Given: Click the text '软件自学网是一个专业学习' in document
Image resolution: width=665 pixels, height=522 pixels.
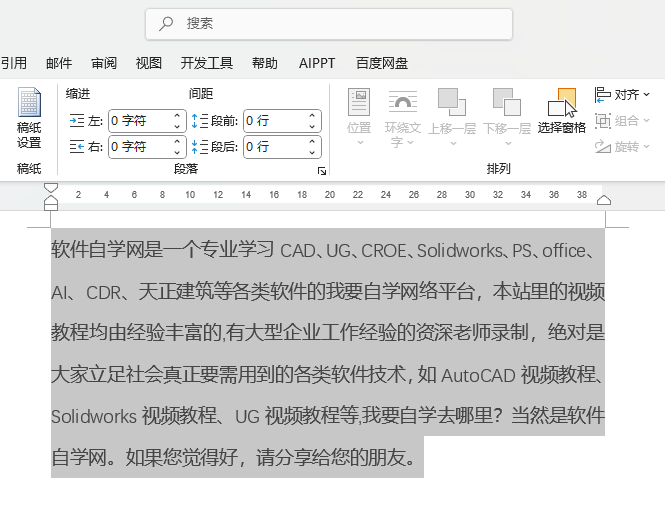Looking at the screenshot, I should pyautogui.click(x=163, y=250).
